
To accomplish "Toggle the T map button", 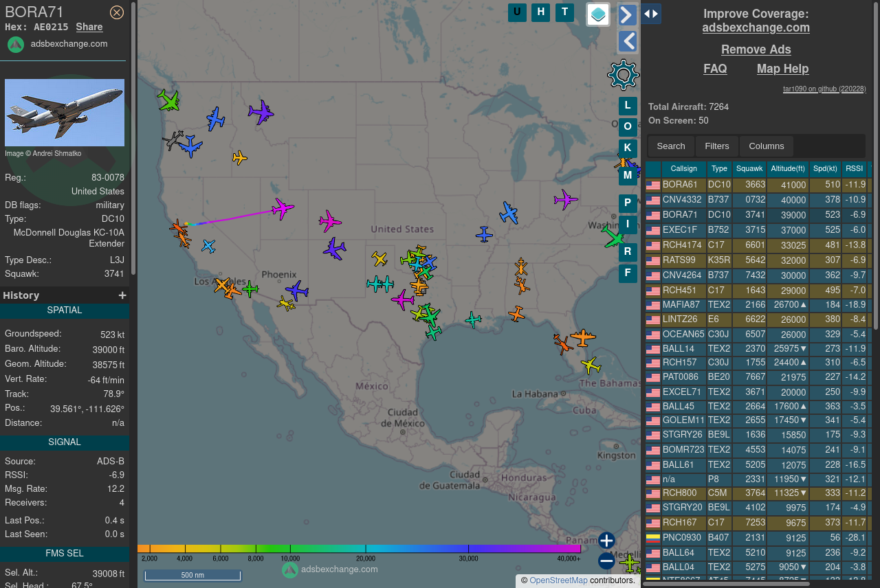I will [564, 12].
